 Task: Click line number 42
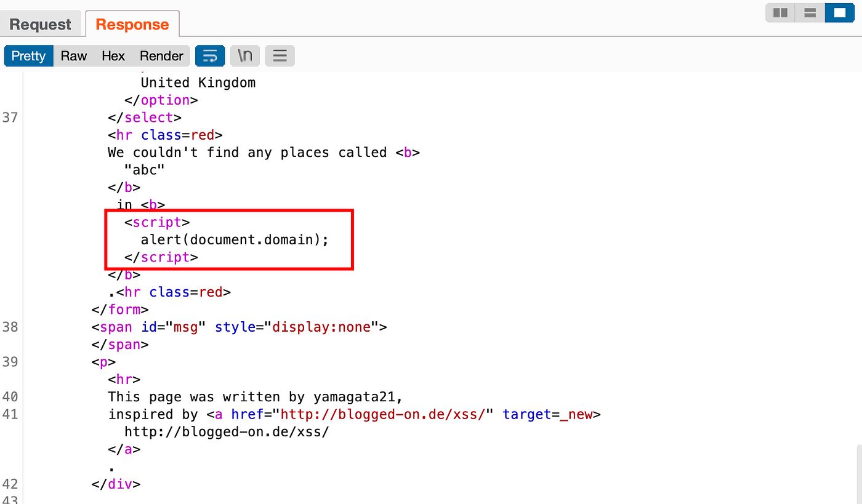[10, 484]
